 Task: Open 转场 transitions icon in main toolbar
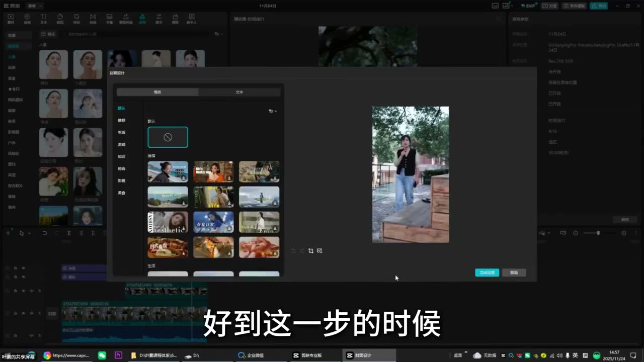tap(93, 19)
